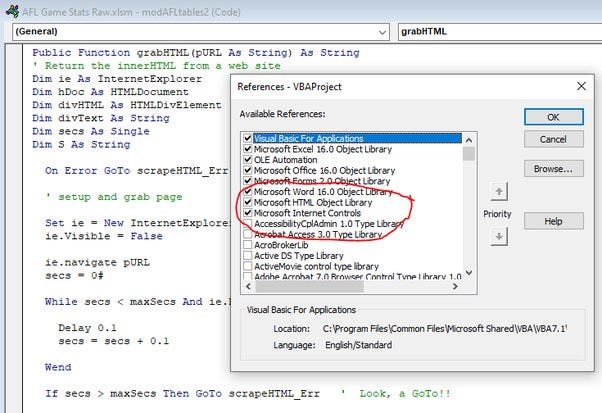The height and width of the screenshot is (413, 602).
Task: Select 'Microsoft Internet Controls' list text
Action: [308, 213]
